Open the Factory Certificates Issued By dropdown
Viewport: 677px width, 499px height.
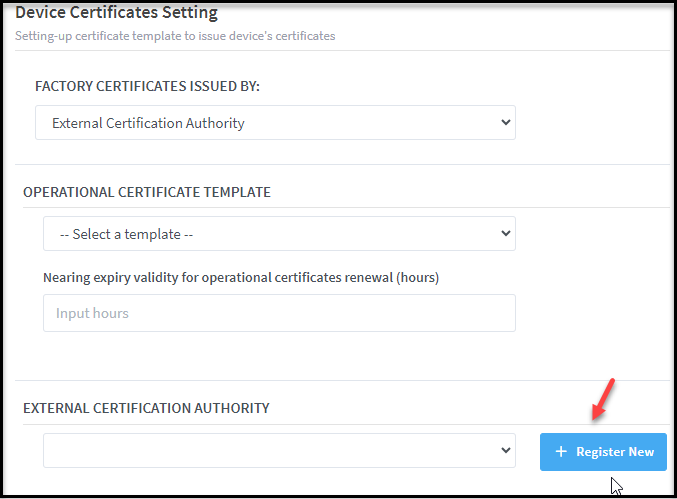click(x=275, y=123)
